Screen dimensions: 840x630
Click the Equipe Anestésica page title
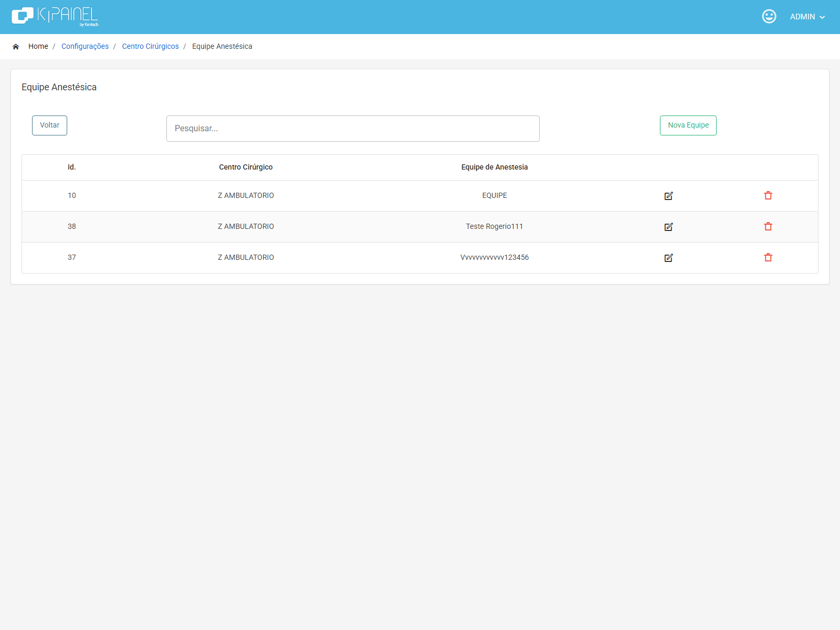tap(59, 87)
